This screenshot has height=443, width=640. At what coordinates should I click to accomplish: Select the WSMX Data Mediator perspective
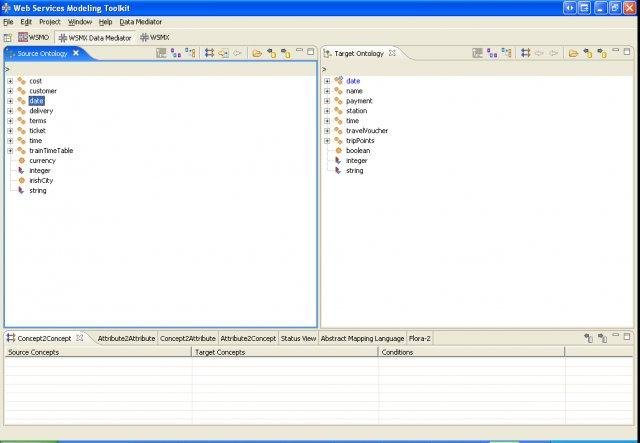[95, 38]
